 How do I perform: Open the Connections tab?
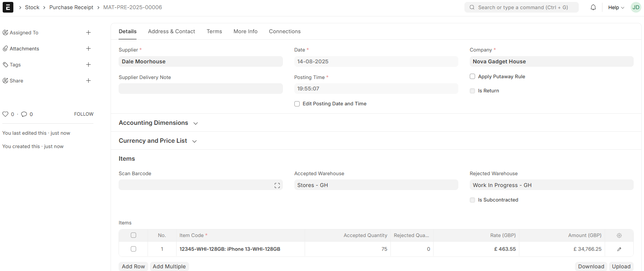pos(284,31)
